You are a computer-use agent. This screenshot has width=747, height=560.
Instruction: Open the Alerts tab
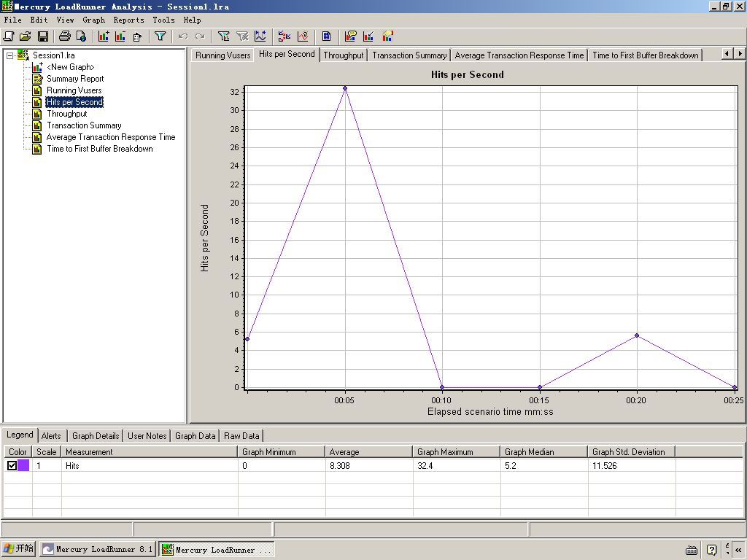point(51,436)
